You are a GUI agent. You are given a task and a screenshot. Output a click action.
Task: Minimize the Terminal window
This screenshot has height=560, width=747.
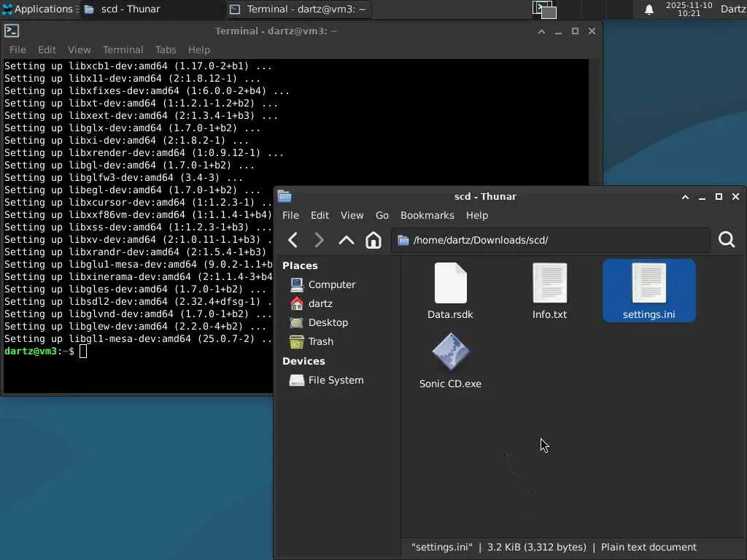[x=558, y=31]
